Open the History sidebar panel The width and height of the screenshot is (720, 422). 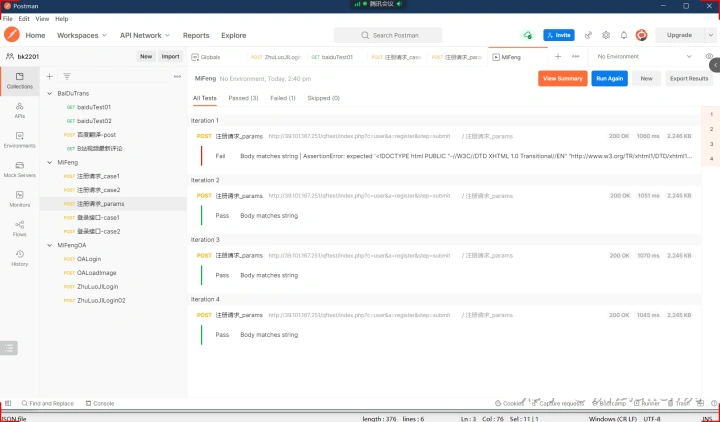click(19, 258)
